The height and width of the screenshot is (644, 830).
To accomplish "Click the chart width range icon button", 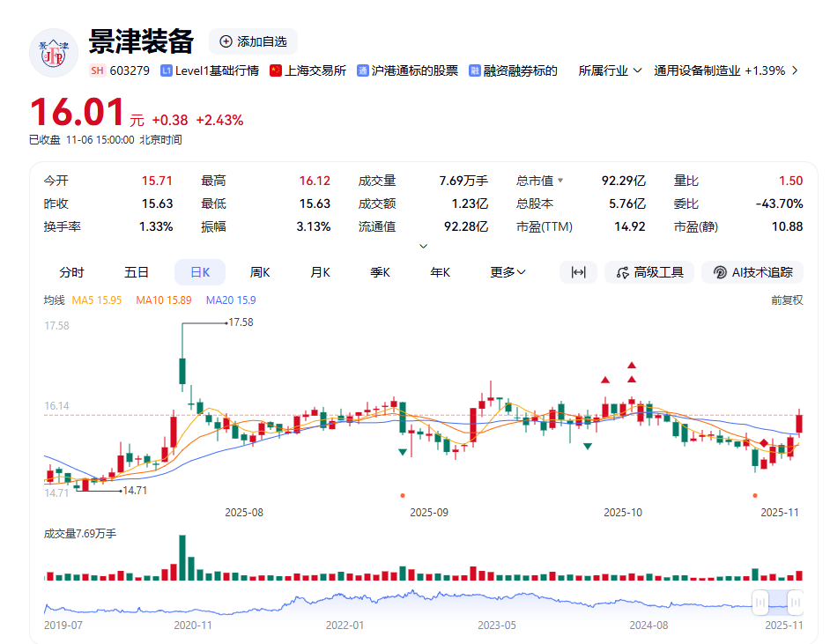I will tap(578, 272).
